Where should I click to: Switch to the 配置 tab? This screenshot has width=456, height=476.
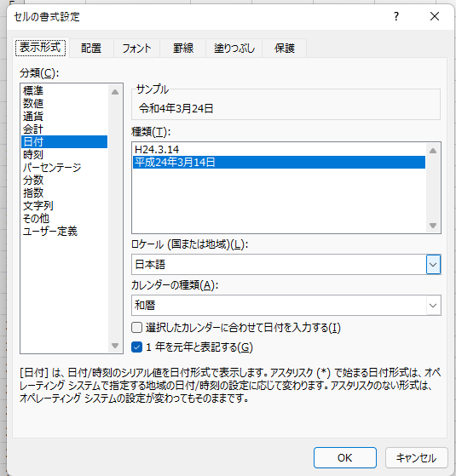(x=91, y=48)
